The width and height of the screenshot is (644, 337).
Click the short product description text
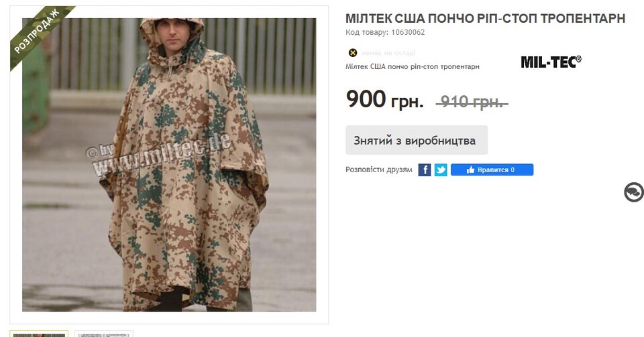pyautogui.click(x=413, y=66)
